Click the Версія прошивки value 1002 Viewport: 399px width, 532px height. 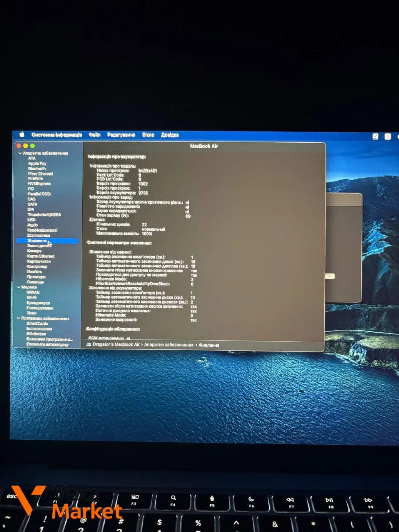(143, 184)
